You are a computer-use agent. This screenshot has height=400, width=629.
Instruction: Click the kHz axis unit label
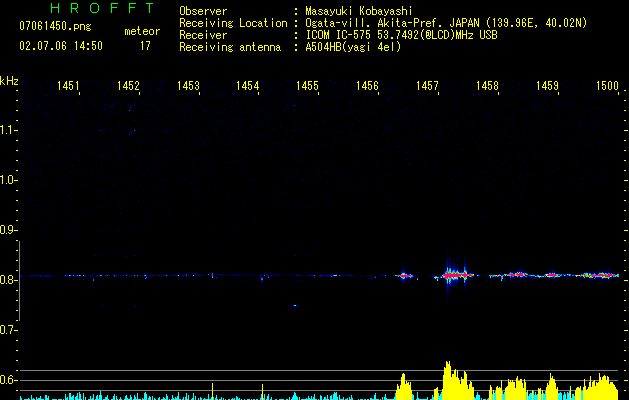pyautogui.click(x=9, y=81)
